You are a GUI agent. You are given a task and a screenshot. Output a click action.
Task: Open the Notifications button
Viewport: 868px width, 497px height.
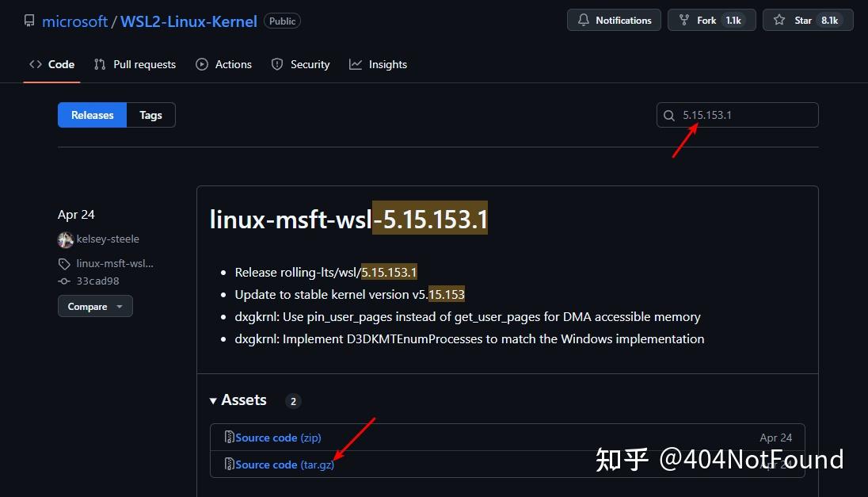(x=614, y=20)
